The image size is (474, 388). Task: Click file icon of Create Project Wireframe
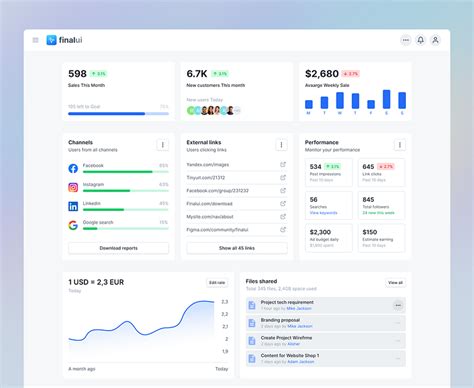[x=252, y=341]
